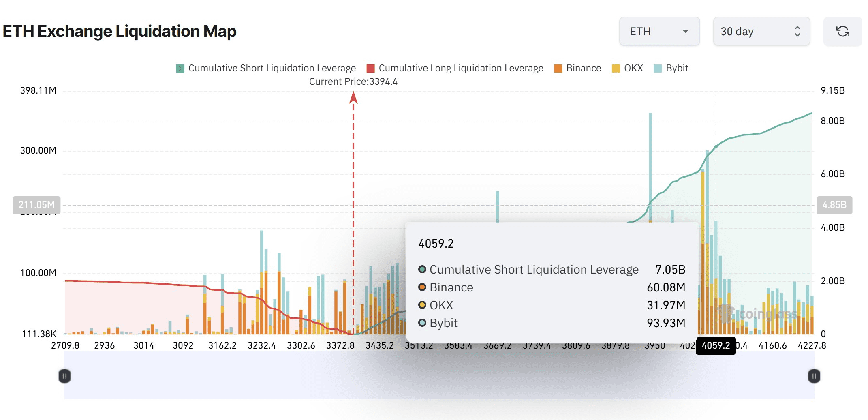Click the red current price arrow marker
Screen dimensions: 868x420
tap(353, 98)
